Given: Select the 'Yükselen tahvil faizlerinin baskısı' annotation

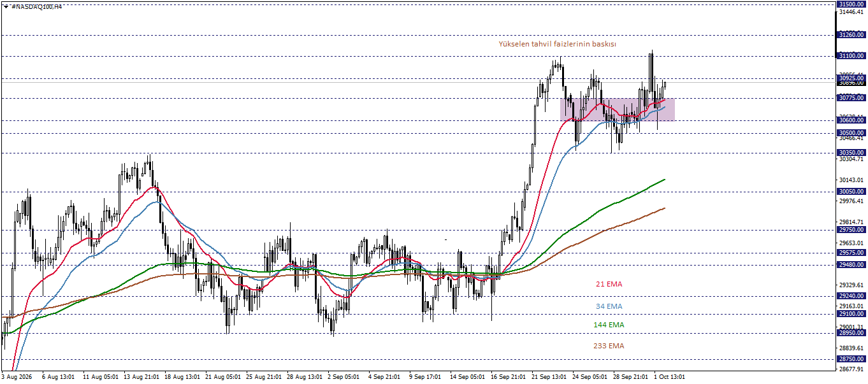Looking at the screenshot, I should coord(557,44).
